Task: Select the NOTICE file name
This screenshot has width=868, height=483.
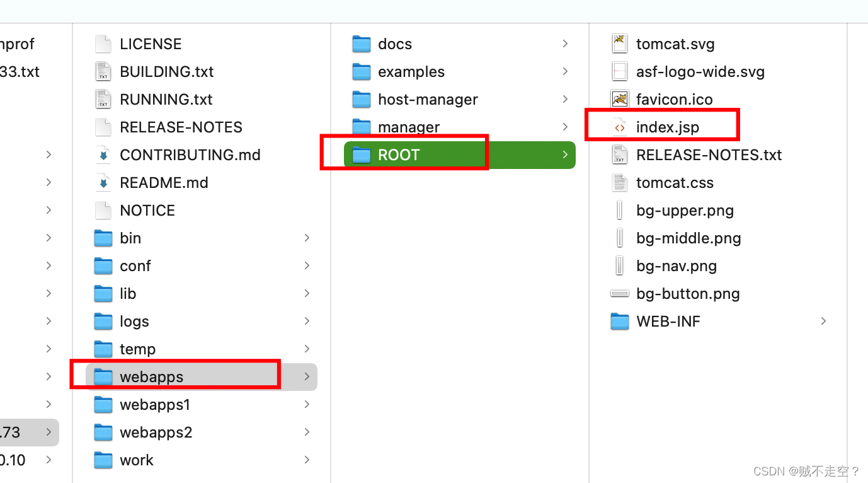Action: 147,210
